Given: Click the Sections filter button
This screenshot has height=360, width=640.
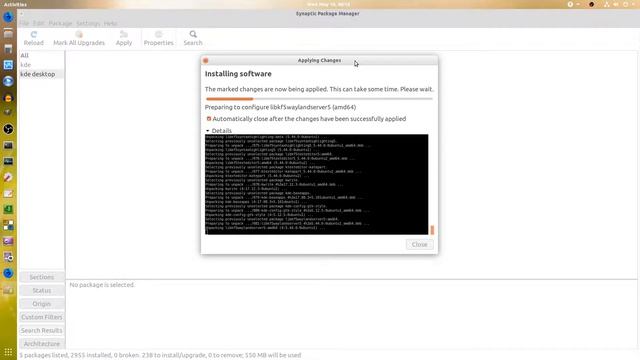Looking at the screenshot, I should (42, 277).
